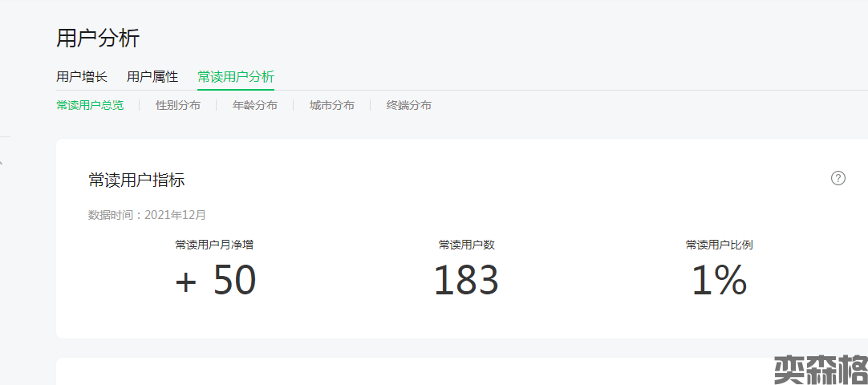Screen dimensions: 868x385
Task: Click the help question mark icon
Action: click(838, 178)
